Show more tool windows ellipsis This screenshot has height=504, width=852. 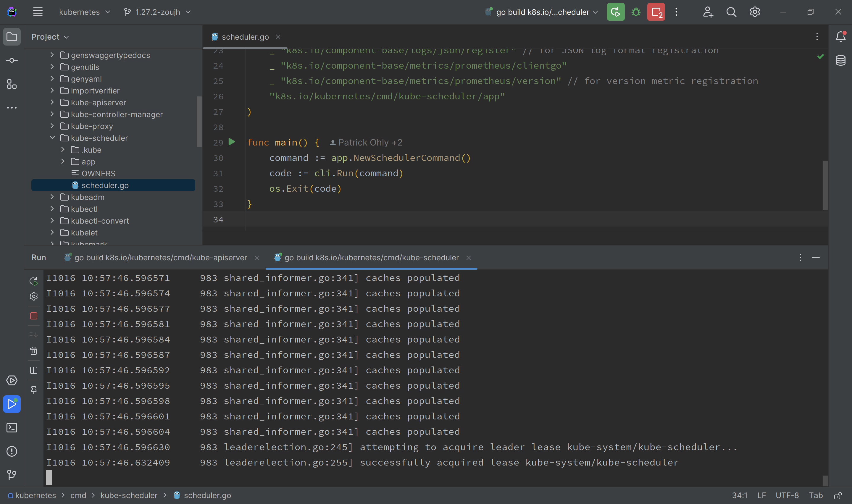[12, 108]
